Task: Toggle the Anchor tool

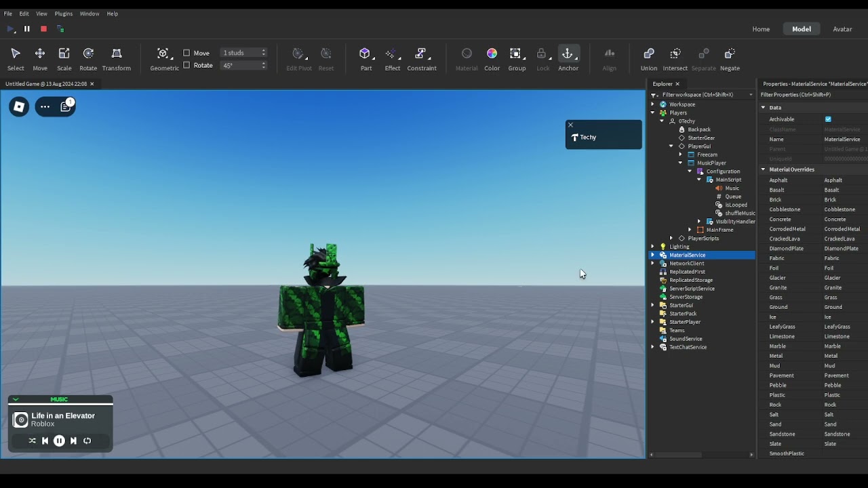Action: click(568, 54)
